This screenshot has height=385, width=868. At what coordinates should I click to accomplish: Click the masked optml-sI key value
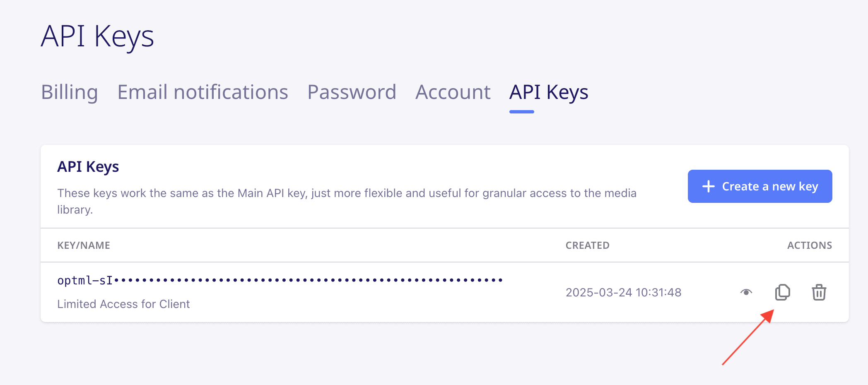point(280,280)
